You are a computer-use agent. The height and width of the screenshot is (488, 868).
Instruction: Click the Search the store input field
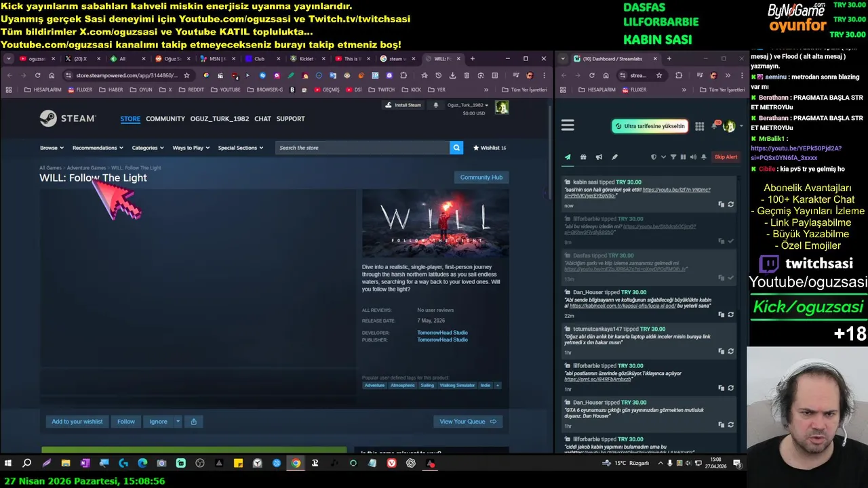point(362,148)
